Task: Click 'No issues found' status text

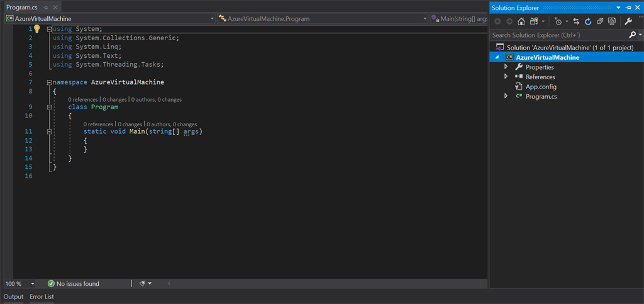Action: coord(77,283)
